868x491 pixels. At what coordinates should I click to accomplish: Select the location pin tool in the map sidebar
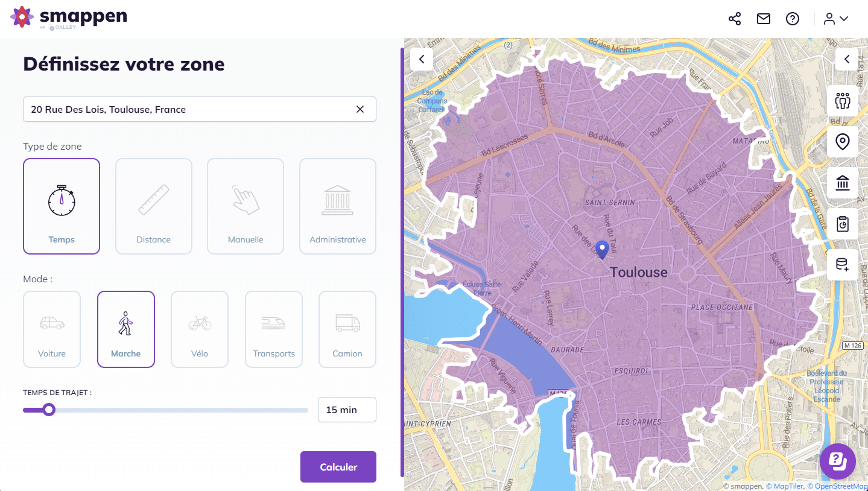(842, 141)
